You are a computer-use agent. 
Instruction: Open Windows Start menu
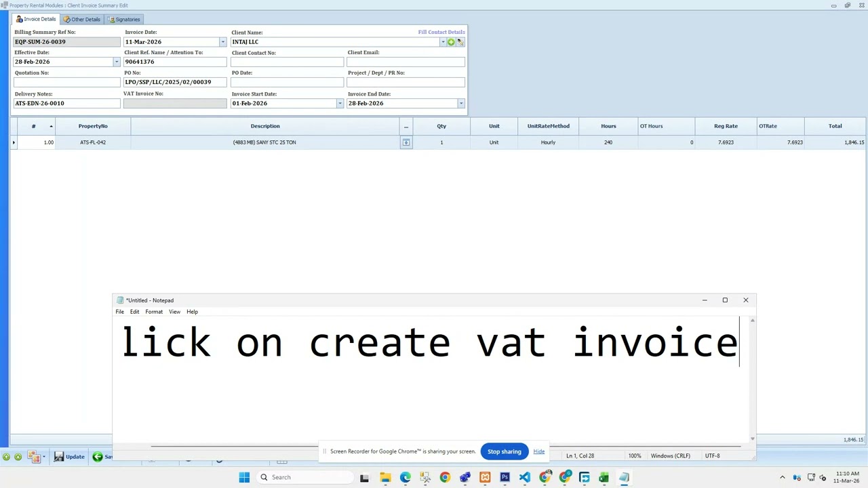244,477
